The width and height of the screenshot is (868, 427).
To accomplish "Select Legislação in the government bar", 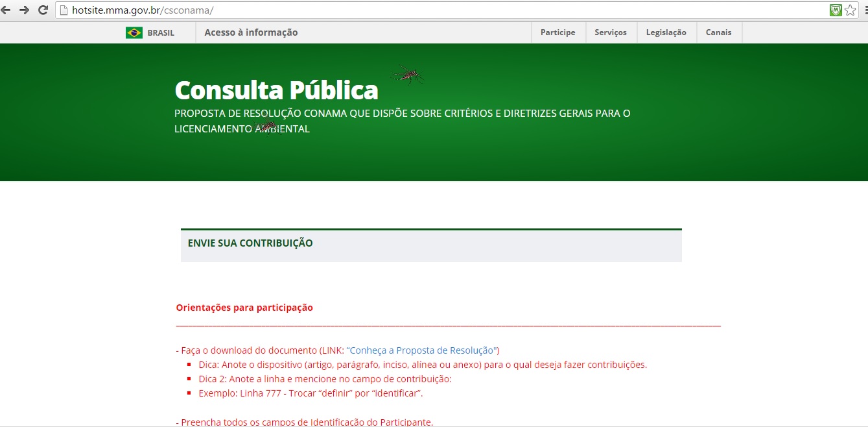I will tap(666, 32).
